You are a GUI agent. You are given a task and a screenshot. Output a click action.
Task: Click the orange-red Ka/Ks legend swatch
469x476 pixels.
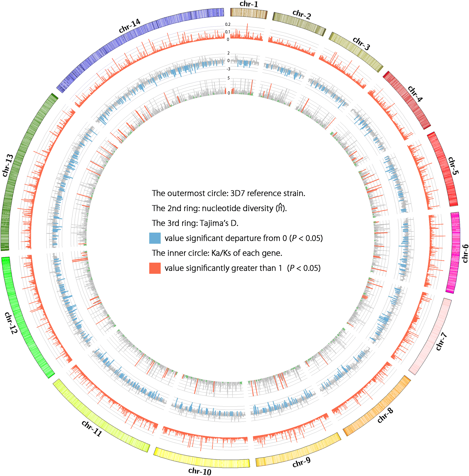(155, 268)
